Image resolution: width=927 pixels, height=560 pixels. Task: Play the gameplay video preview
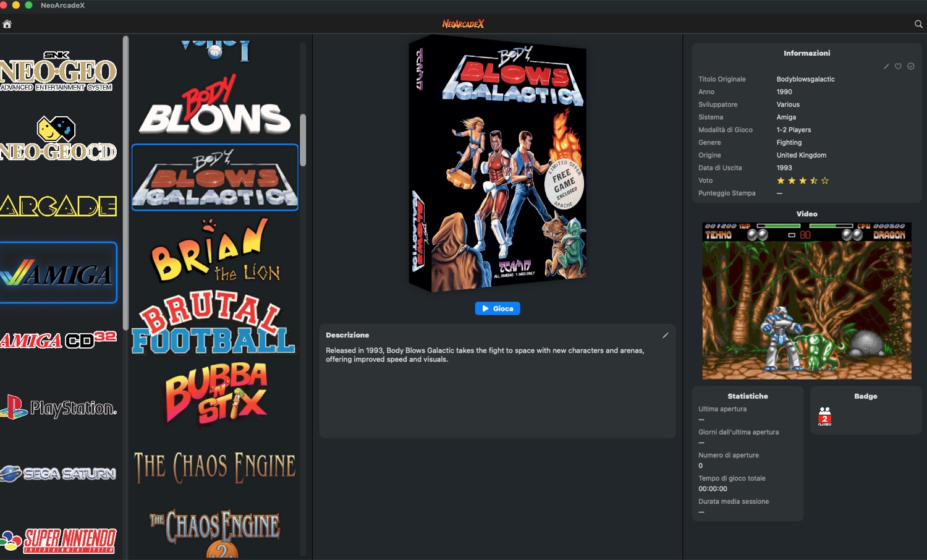pyautogui.click(x=806, y=301)
